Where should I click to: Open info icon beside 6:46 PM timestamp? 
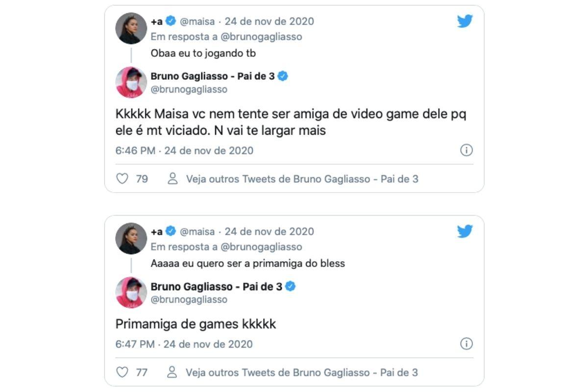(x=466, y=150)
